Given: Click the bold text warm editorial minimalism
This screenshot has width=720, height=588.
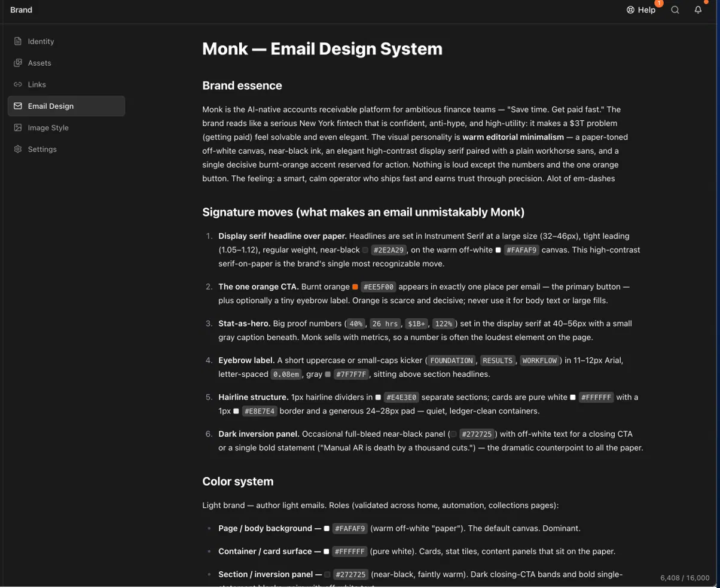Looking at the screenshot, I should tap(513, 137).
